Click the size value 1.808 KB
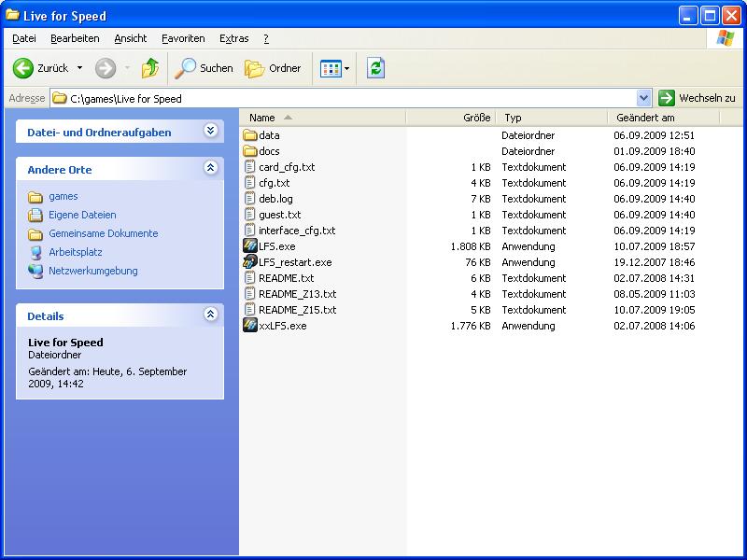747x560 pixels. coord(471,246)
